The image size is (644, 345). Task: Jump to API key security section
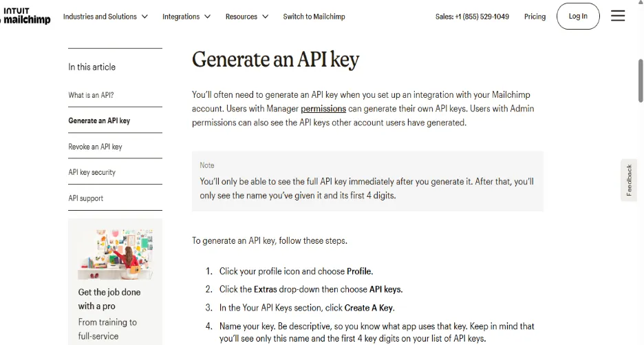click(92, 172)
